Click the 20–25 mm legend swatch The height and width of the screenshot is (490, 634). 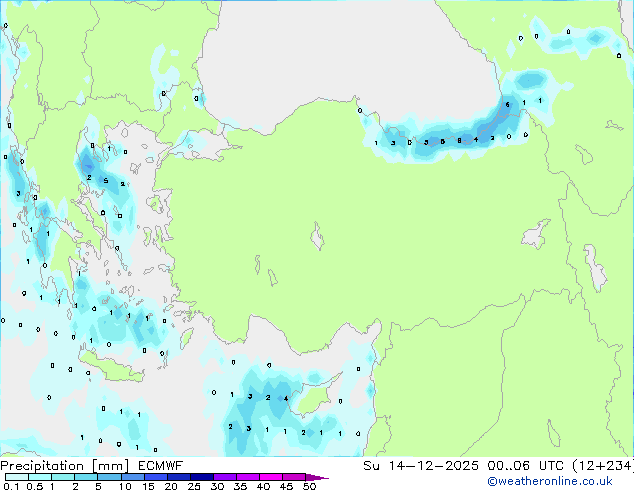pyautogui.click(x=178, y=477)
